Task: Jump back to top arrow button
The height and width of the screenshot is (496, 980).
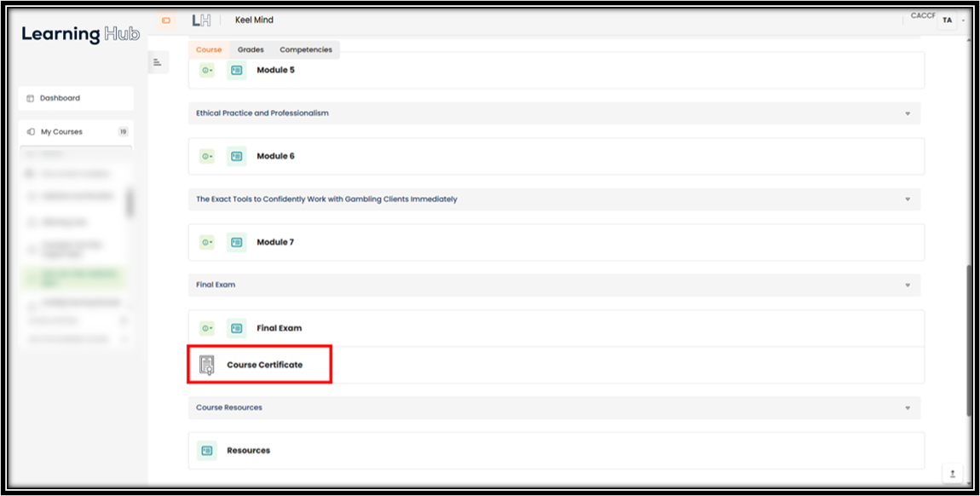Action: point(952,474)
